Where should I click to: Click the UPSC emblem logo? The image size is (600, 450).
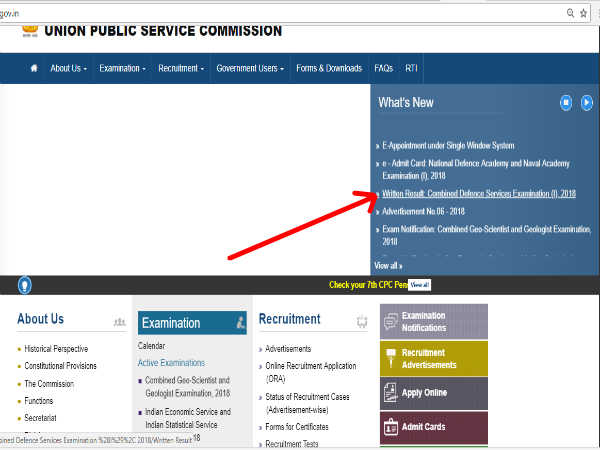click(x=30, y=31)
